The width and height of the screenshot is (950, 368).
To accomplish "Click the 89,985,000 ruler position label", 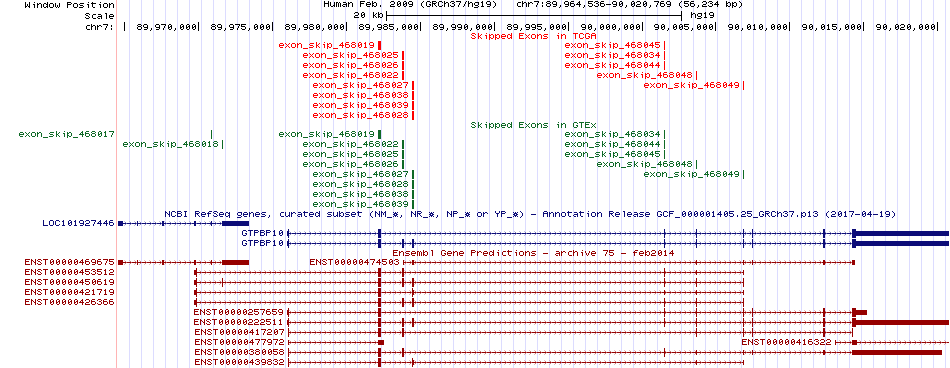I will point(389,27).
